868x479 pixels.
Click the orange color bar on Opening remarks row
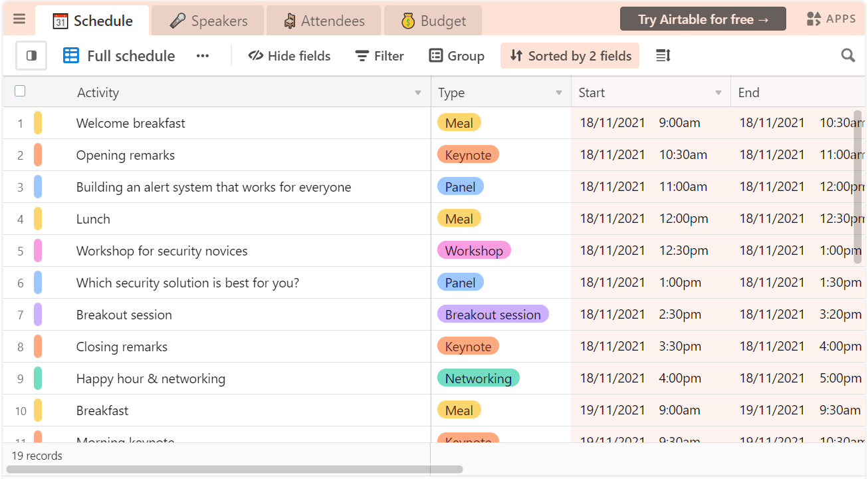(x=38, y=155)
